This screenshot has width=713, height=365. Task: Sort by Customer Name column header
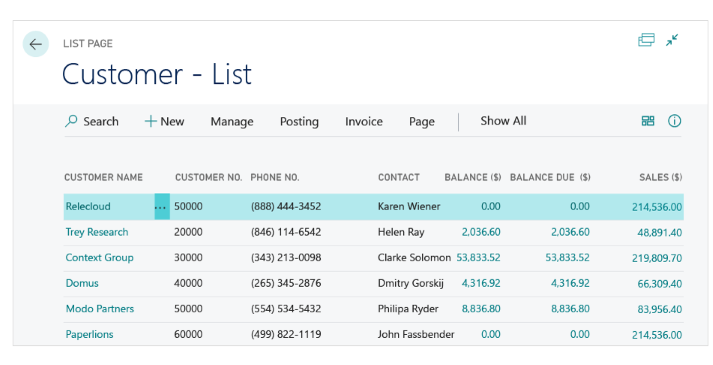pos(104,177)
